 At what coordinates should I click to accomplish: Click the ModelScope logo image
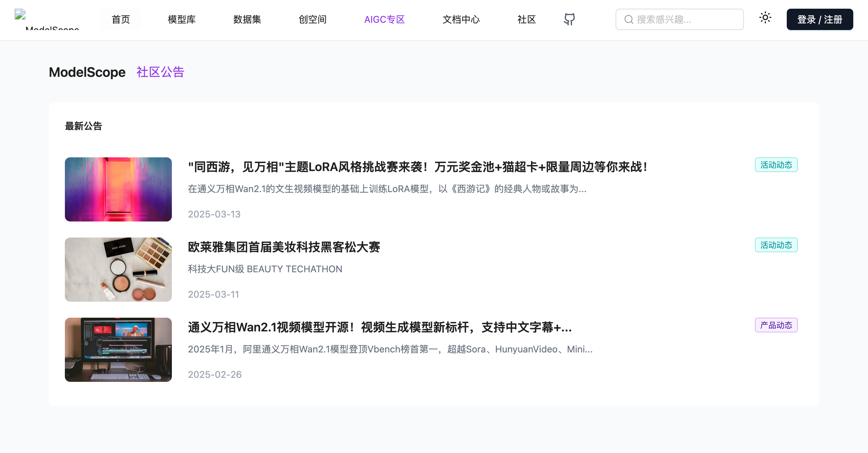click(x=47, y=19)
